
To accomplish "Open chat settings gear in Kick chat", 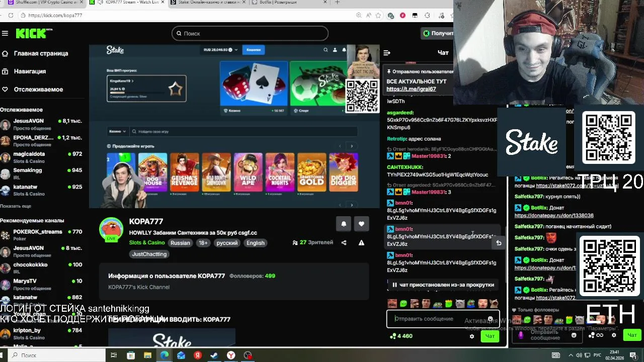I will tap(472, 336).
